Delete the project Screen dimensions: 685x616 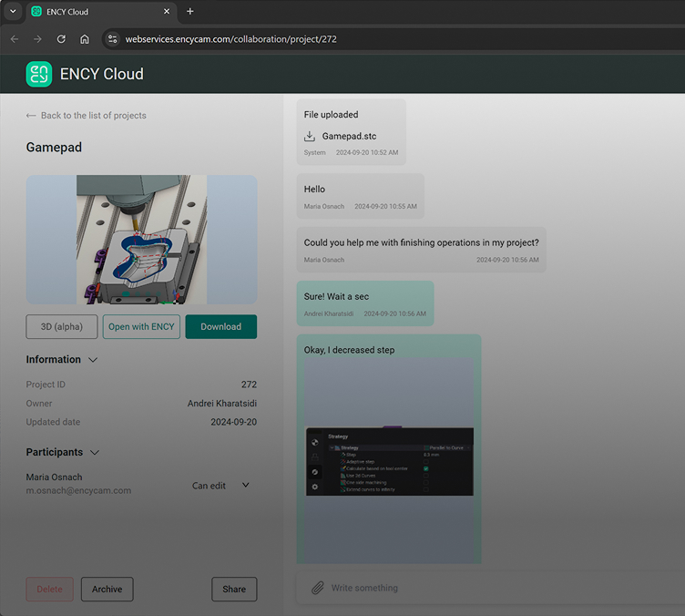(49, 589)
